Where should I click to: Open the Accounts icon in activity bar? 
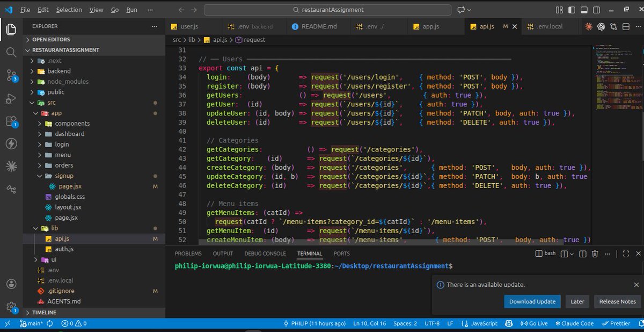point(11,284)
